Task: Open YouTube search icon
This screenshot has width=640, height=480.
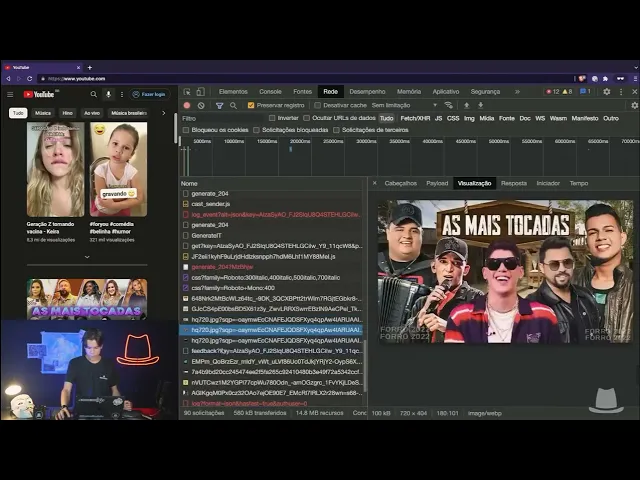Action: pyautogui.click(x=94, y=95)
